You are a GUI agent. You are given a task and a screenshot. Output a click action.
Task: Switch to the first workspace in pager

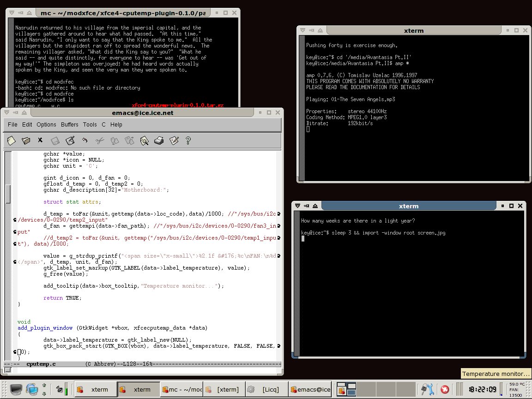346,389
